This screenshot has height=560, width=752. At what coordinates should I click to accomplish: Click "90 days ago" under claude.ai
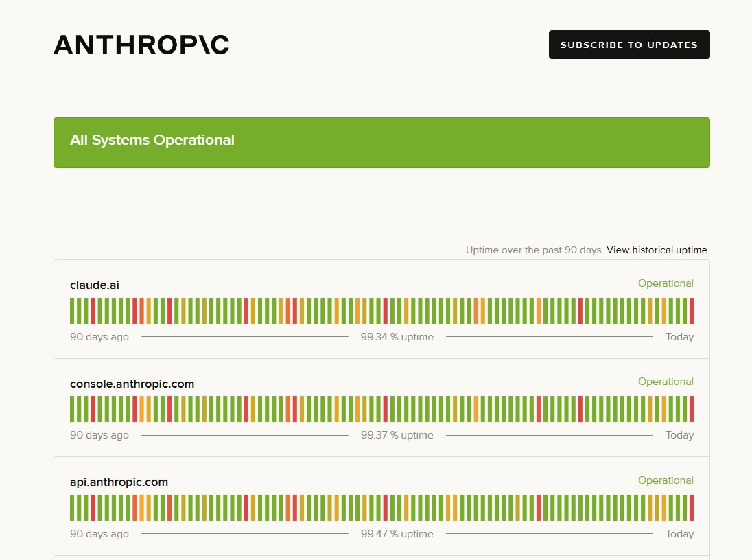(99, 337)
